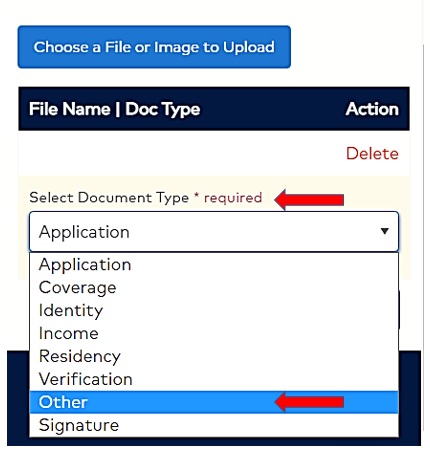Image resolution: width=430 pixels, height=452 pixels.
Task: Delete the uploaded file row
Action: click(x=372, y=154)
